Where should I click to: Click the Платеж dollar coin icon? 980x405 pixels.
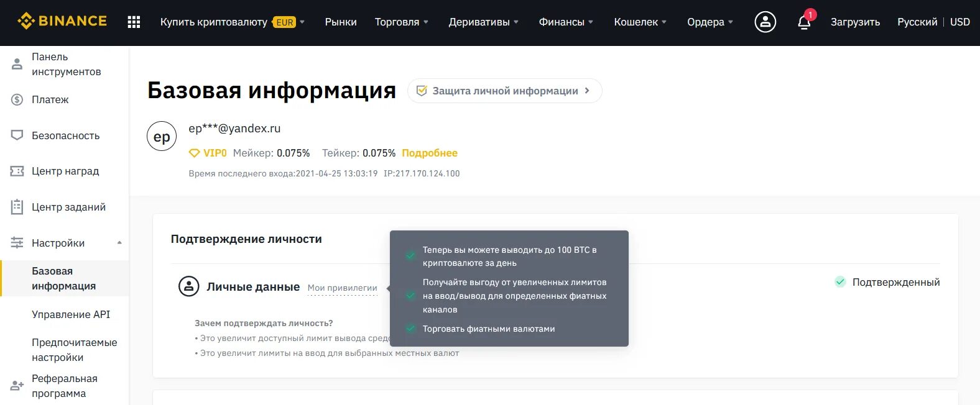point(17,99)
